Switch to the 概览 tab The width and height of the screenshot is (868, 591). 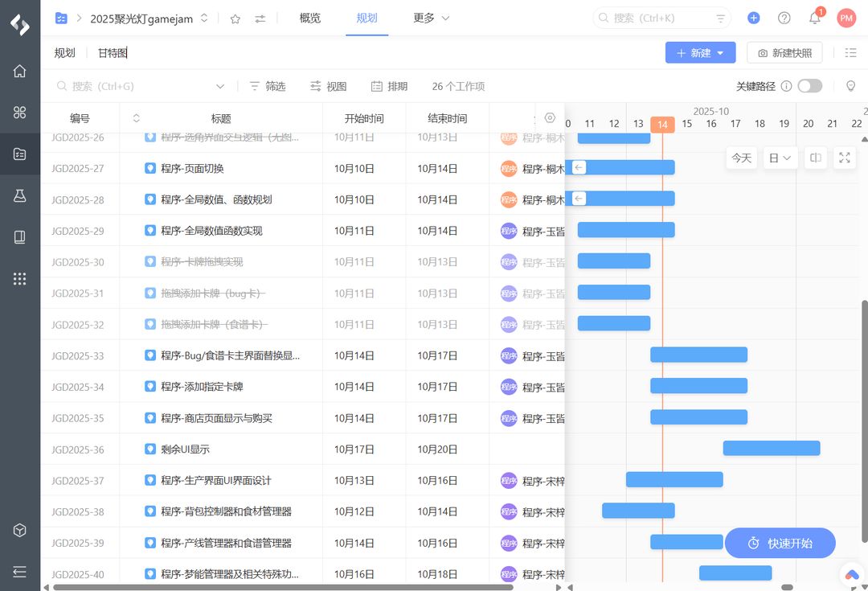[310, 18]
